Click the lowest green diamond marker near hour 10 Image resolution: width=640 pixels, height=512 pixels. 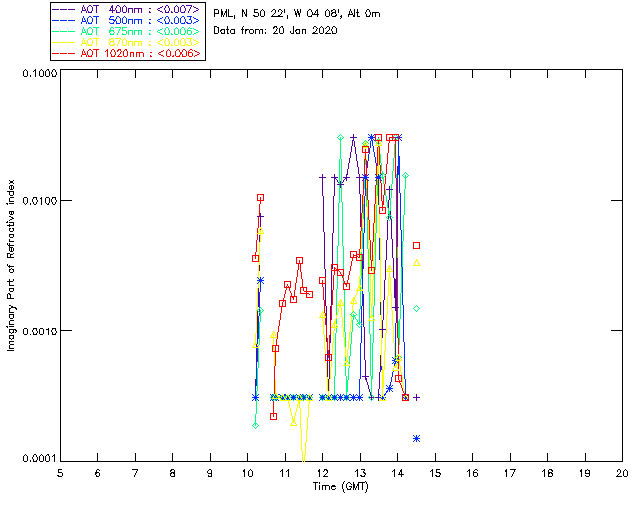coord(256,425)
